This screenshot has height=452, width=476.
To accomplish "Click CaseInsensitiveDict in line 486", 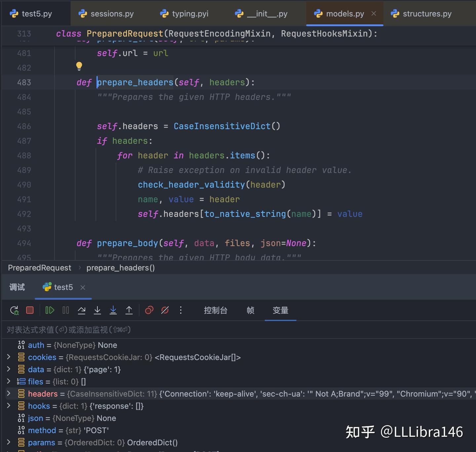I will click(x=222, y=126).
